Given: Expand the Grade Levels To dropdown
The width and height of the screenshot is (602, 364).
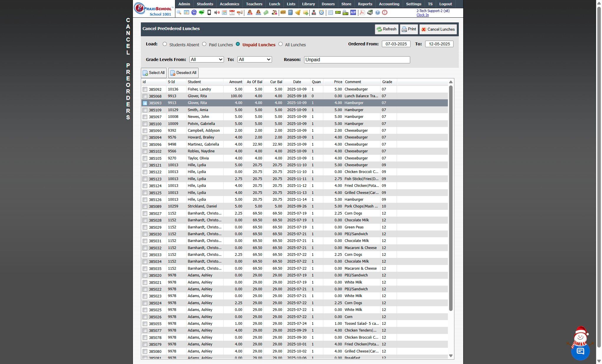Looking at the screenshot, I should 255,60.
